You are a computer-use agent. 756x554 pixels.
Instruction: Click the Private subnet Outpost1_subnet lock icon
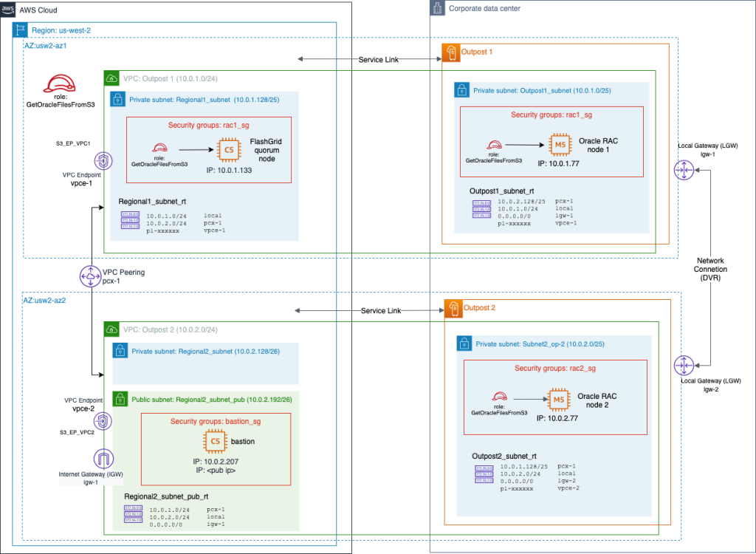coord(464,89)
